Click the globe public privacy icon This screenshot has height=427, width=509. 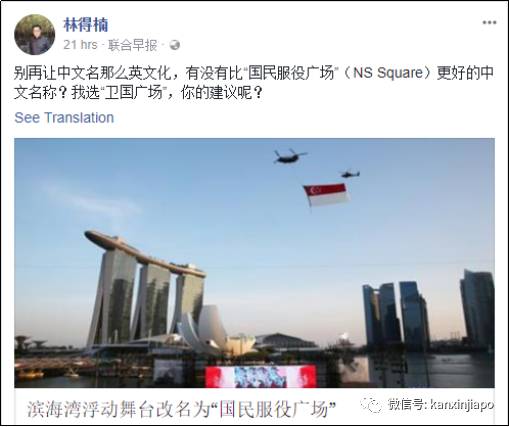175,45
